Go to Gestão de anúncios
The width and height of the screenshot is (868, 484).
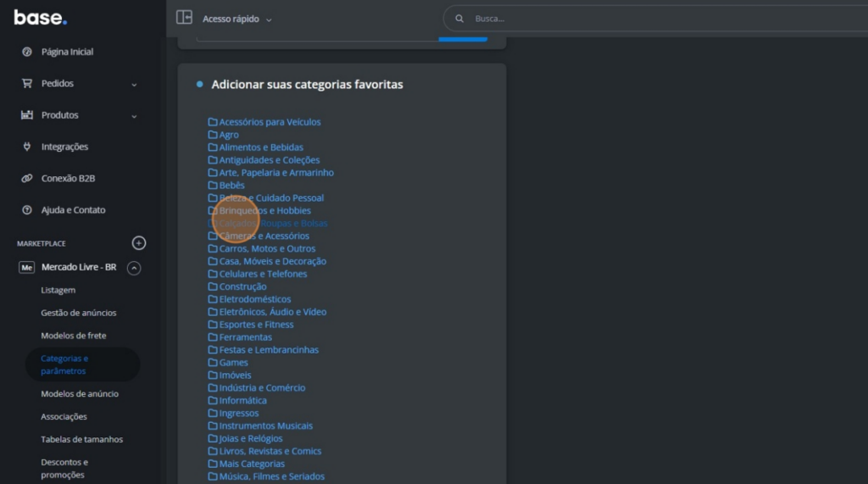point(79,313)
